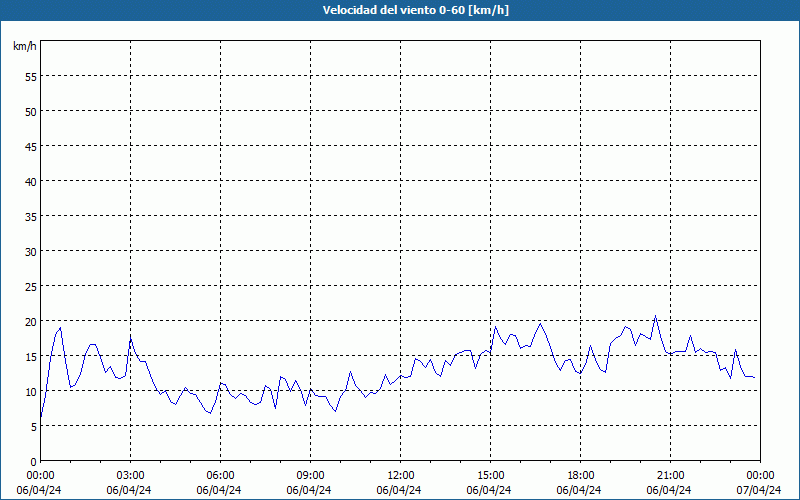This screenshot has width=800, height=500.
Task: Click the 06:00 time axis label
Action: (x=220, y=476)
